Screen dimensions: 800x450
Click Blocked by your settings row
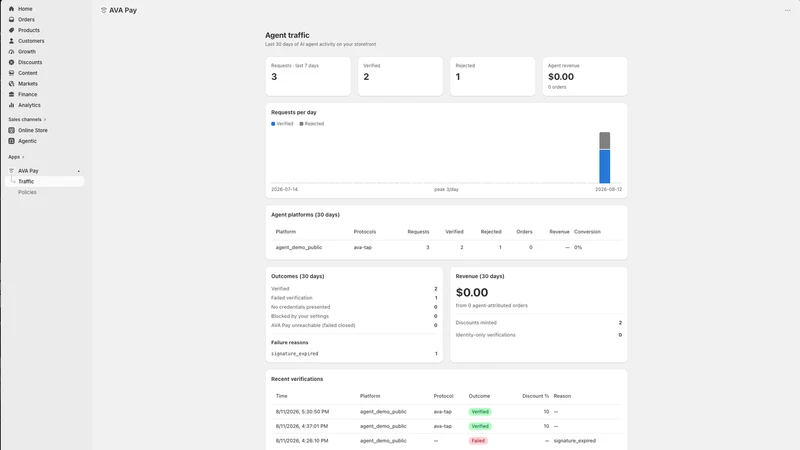354,316
